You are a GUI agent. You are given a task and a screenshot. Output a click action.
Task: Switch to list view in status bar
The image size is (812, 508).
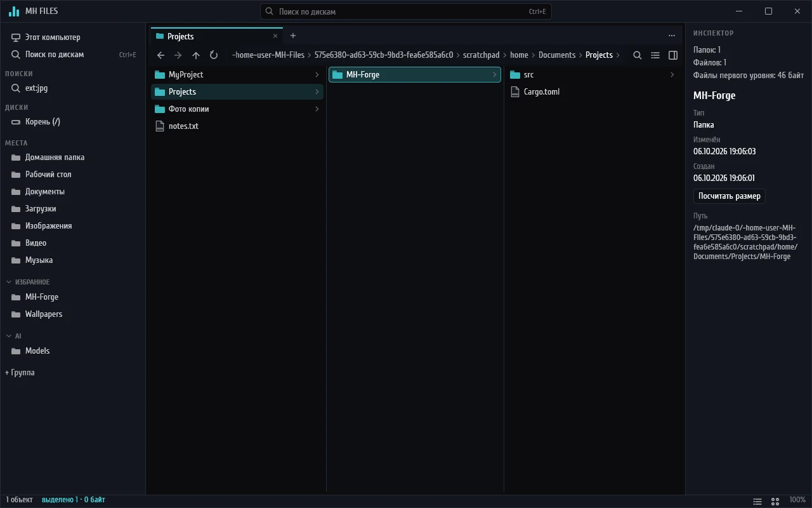click(x=757, y=502)
